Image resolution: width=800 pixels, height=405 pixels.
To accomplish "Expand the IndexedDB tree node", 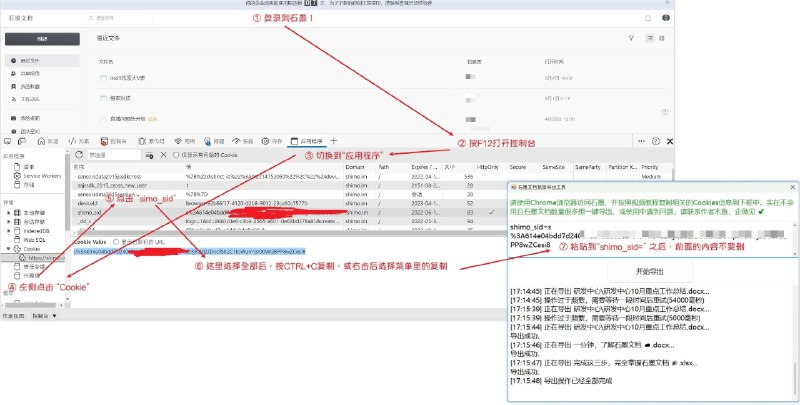I will point(9,231).
